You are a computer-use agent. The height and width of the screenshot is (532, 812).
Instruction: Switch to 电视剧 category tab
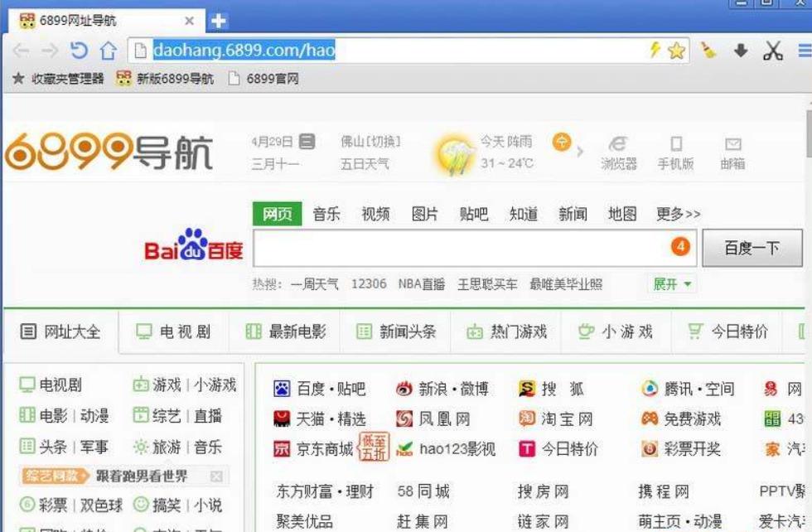[173, 331]
